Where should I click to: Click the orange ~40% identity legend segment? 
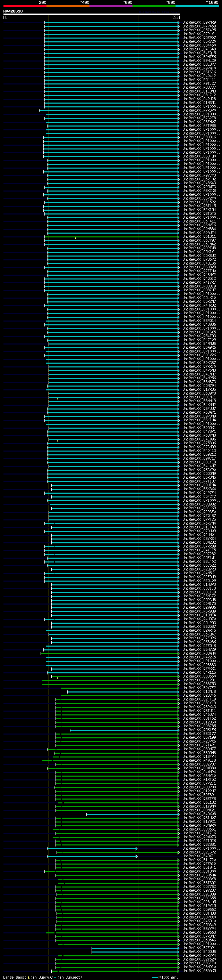(x=68, y=6)
